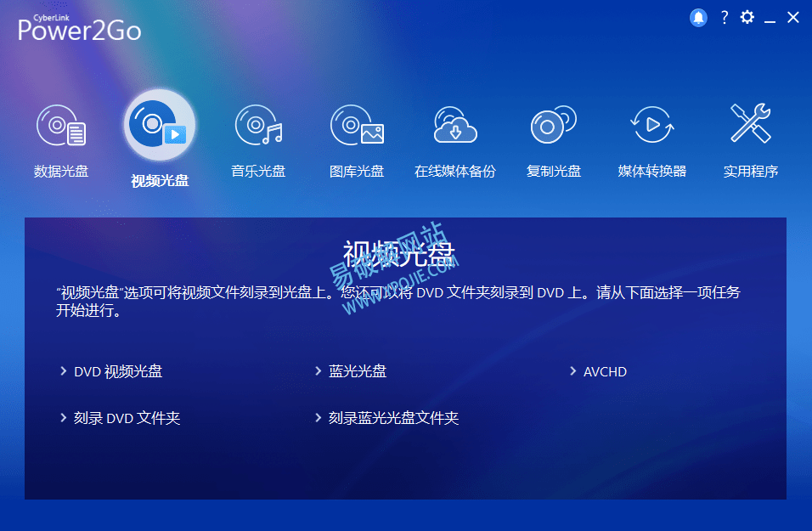Click the 复制光盘 label
The image size is (812, 531).
[x=554, y=171]
